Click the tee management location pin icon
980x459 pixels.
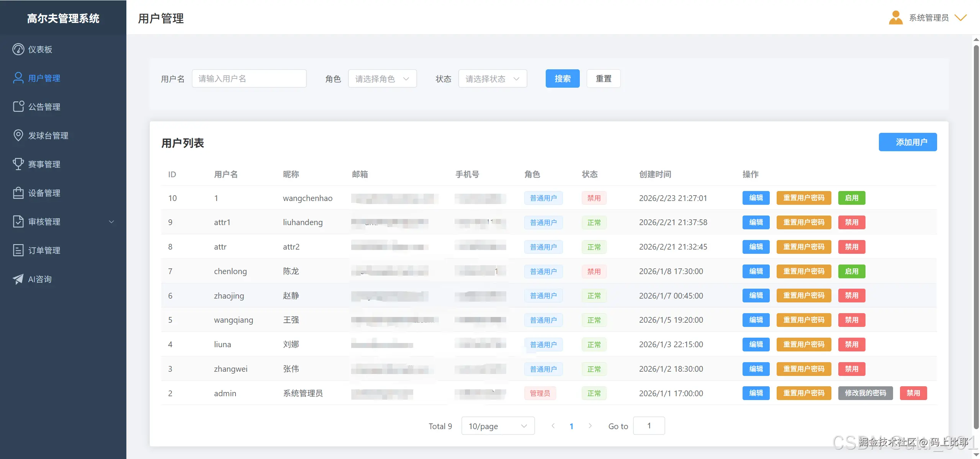18,135
